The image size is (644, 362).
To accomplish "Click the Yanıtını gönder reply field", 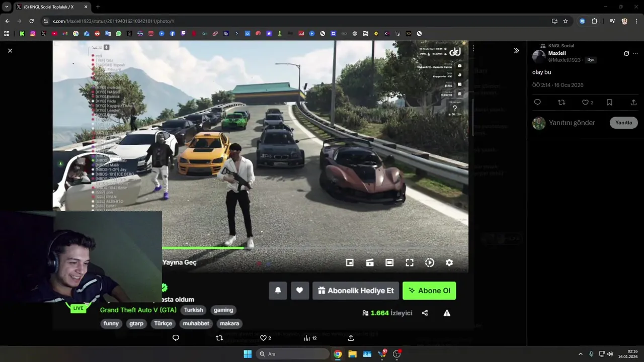I will point(572,123).
